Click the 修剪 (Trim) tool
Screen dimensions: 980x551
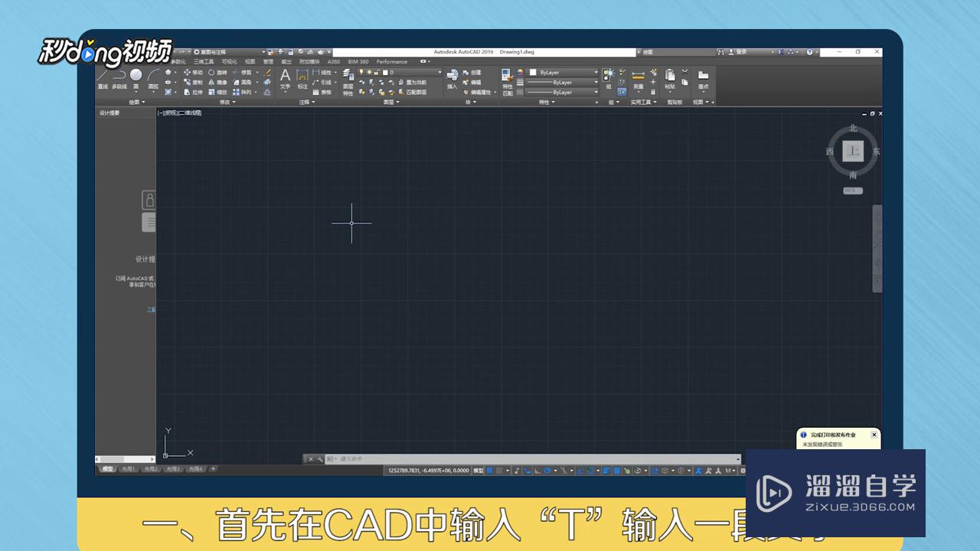point(242,73)
